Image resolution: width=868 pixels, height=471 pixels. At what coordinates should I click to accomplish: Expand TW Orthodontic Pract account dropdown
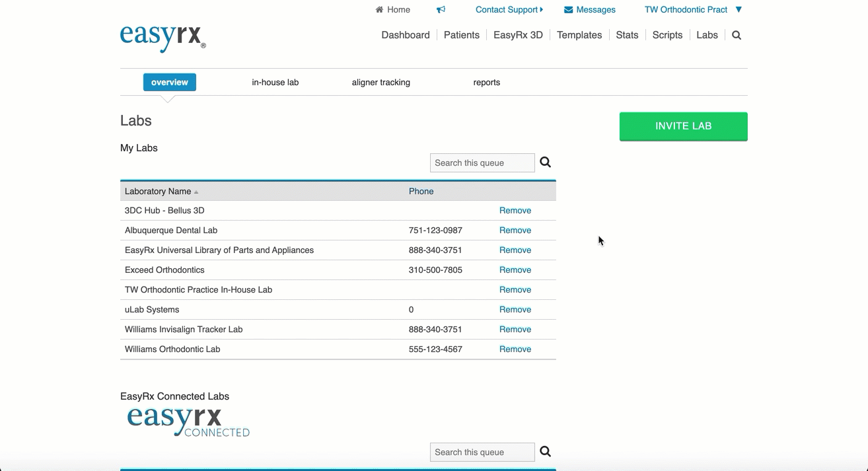point(739,10)
